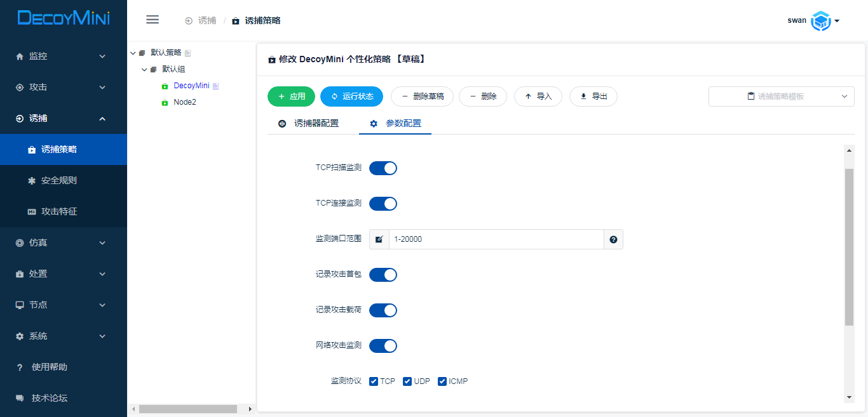Switch to the 诱捕器配置 tab
Viewport: 868px width, 417px height.
tap(309, 123)
